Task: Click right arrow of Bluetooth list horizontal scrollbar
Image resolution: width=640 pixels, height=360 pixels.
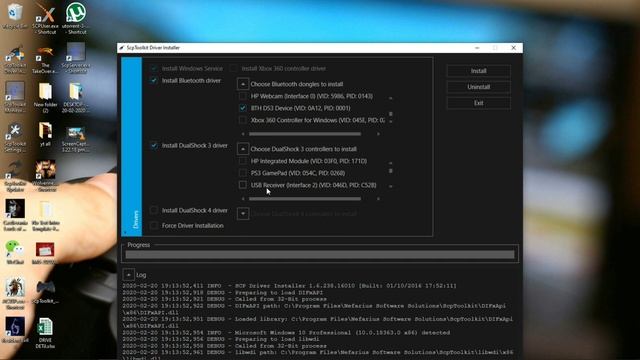Action: point(378,134)
